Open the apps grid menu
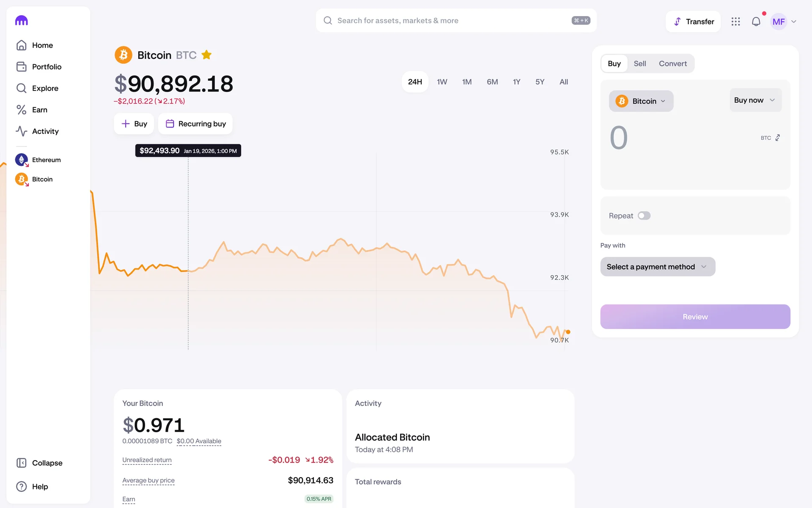Screen dimensions: 812x508 (x=735, y=22)
